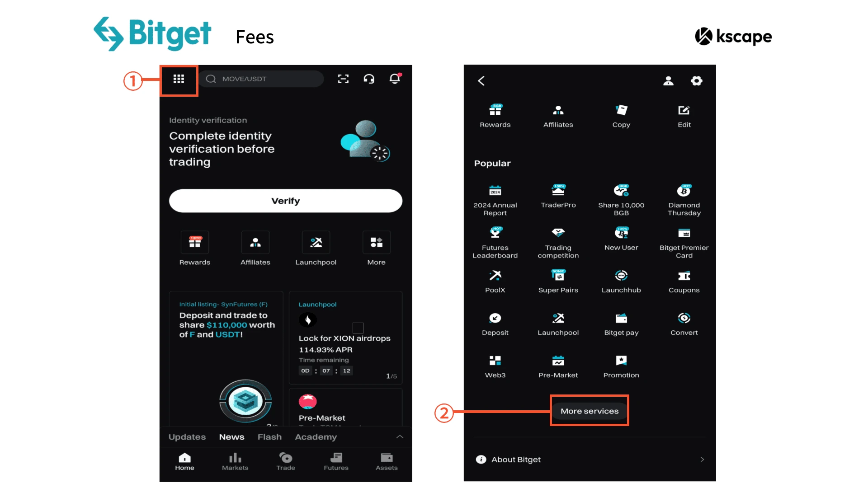Toggle fullscreen view icon
This screenshot has height=488, width=868.
[x=344, y=79]
